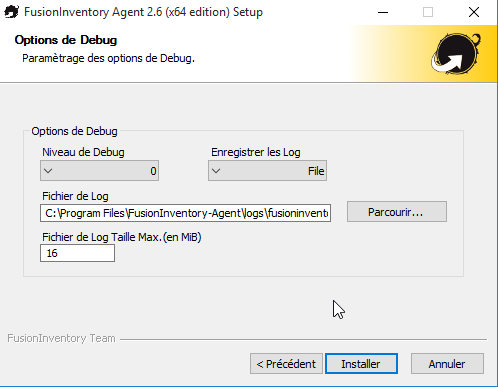Click the Fichier de Log label
This screenshot has width=498, height=387.
[75, 196]
